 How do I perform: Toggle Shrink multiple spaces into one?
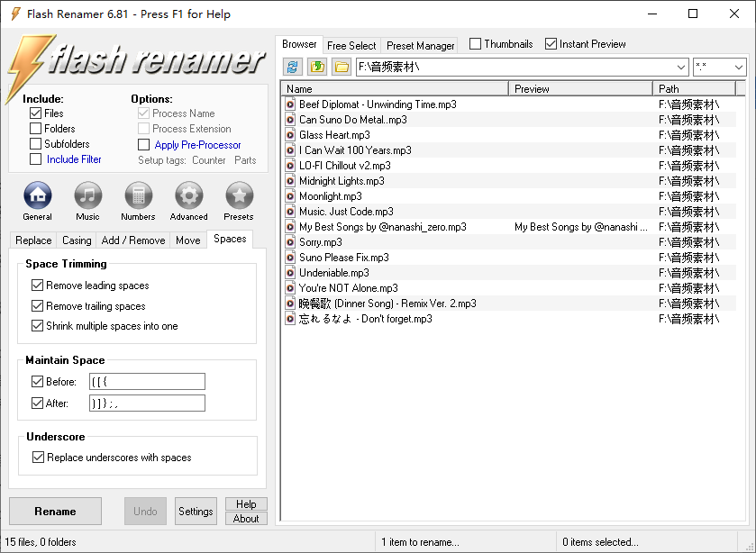(x=37, y=326)
